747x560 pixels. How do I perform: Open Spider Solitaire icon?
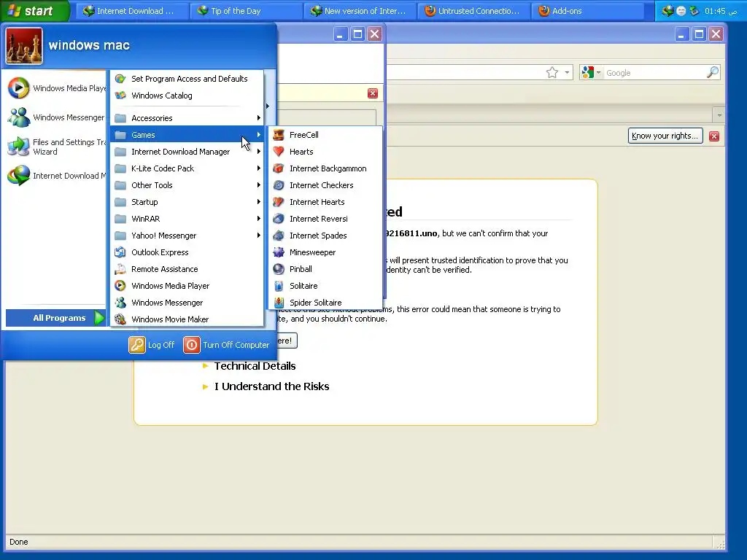point(279,303)
